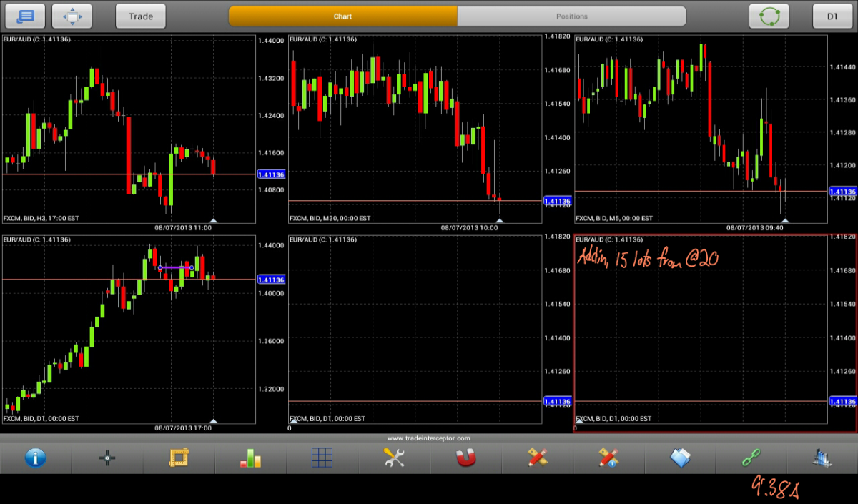Click the white triangle marker under 08/07/2013 17:00 chart

tap(213, 420)
